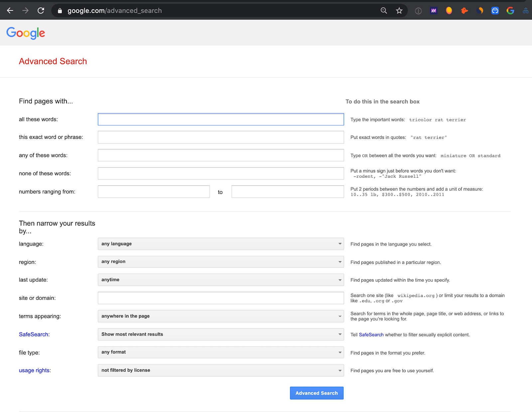The width and height of the screenshot is (532, 412).
Task: Open 'not filtered by license' dropdown
Action: point(221,370)
